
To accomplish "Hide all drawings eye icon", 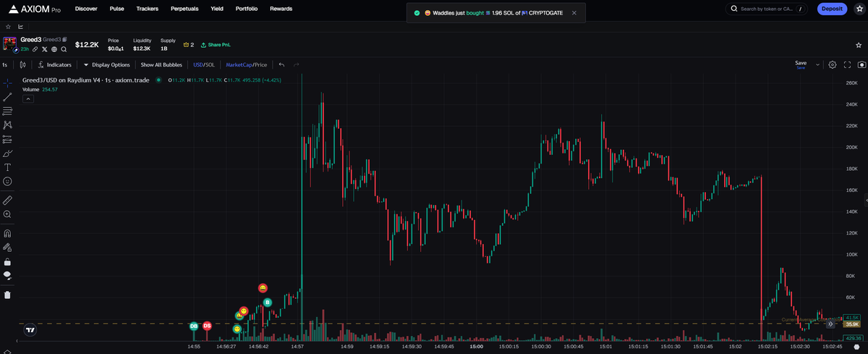I will tap(7, 275).
